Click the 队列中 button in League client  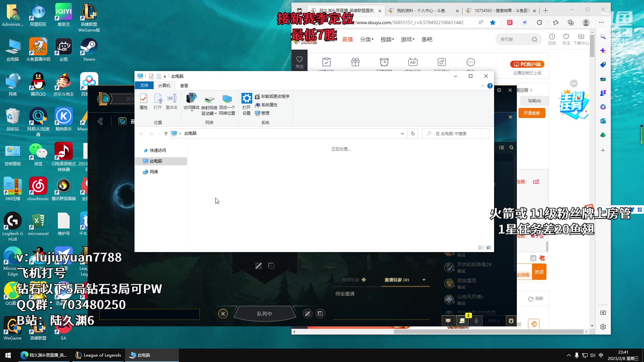(x=265, y=314)
